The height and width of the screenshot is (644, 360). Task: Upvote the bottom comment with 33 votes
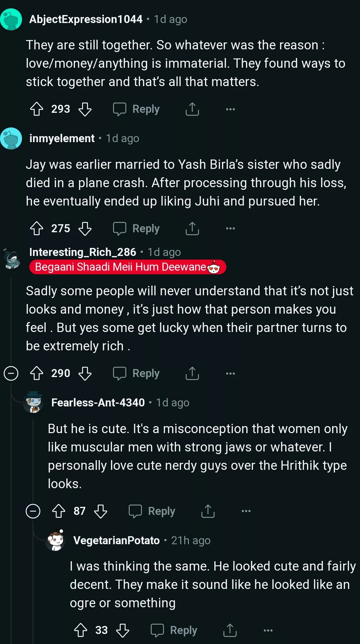[81, 630]
